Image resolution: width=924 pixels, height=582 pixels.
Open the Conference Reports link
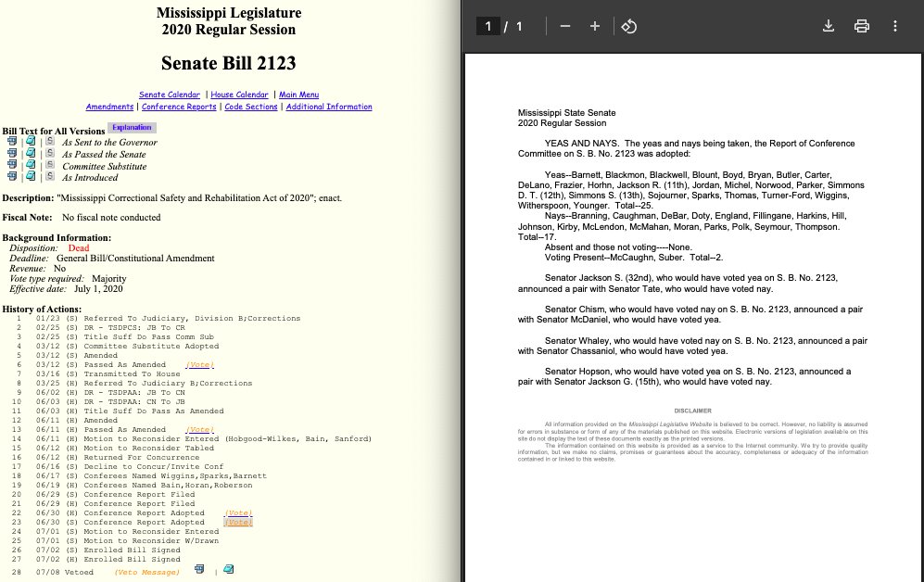click(179, 107)
